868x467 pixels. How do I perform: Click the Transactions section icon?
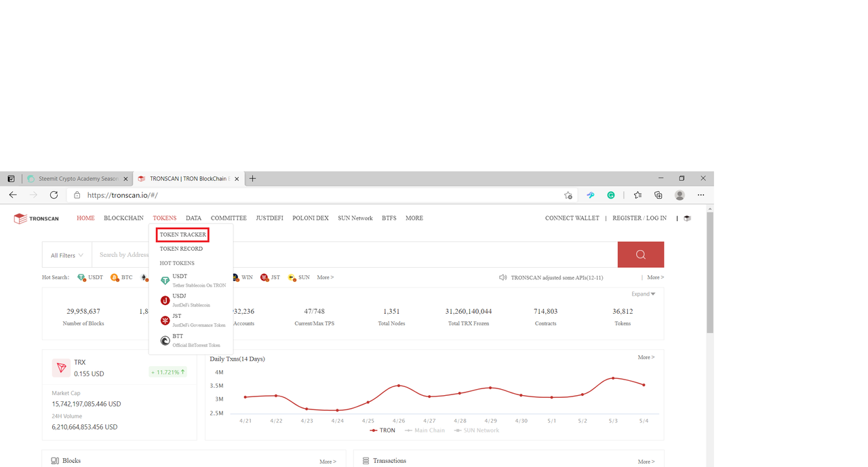366,461
